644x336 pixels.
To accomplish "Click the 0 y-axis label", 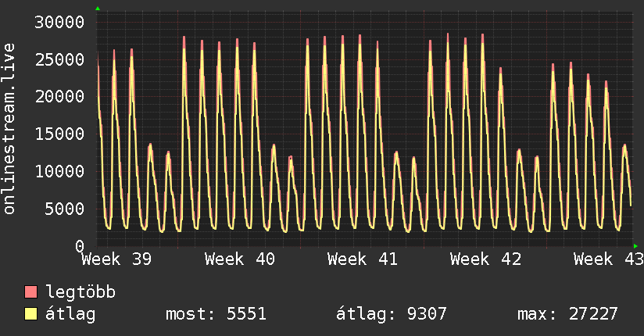I will 80,246.
